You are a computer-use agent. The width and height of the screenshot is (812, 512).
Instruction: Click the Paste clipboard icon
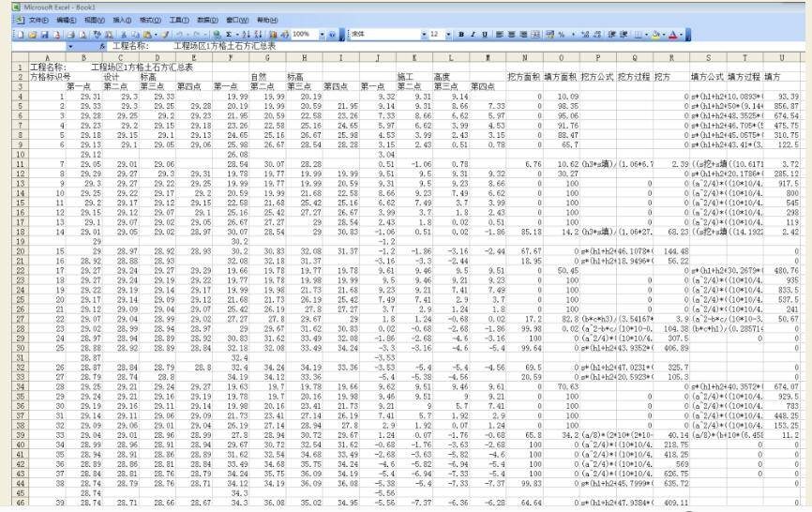click(147, 35)
